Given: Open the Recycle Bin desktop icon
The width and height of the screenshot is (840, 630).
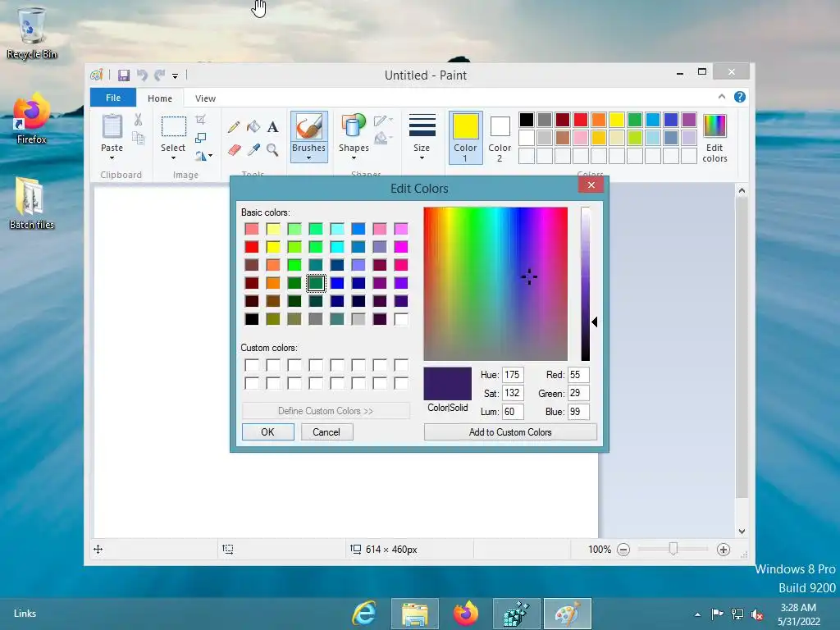Looking at the screenshot, I should [32, 33].
